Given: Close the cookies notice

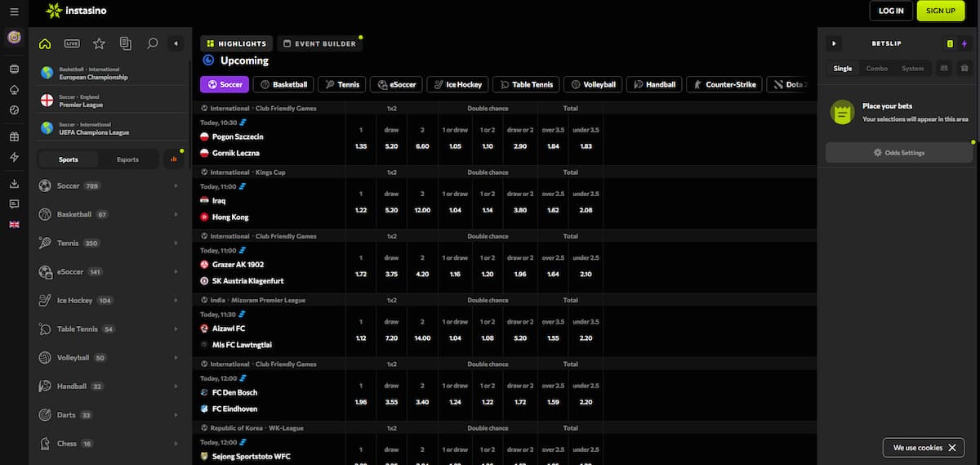Looking at the screenshot, I should 952,448.
